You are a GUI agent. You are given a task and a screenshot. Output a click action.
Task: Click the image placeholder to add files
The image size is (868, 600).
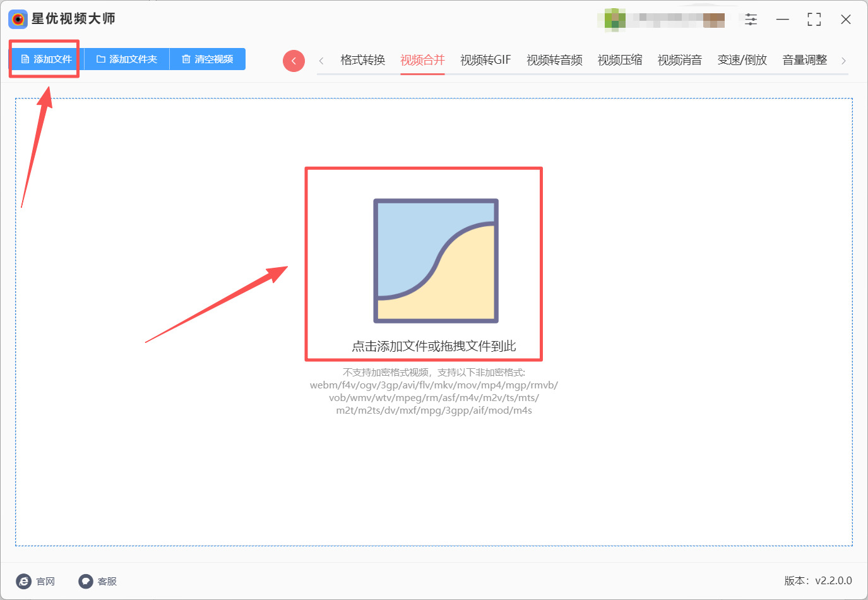pyautogui.click(x=436, y=261)
